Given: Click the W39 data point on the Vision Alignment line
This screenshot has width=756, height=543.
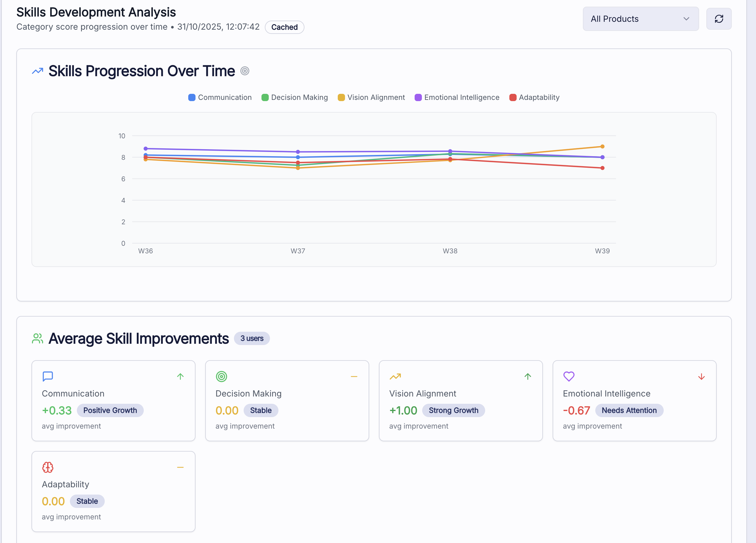Looking at the screenshot, I should click(602, 146).
